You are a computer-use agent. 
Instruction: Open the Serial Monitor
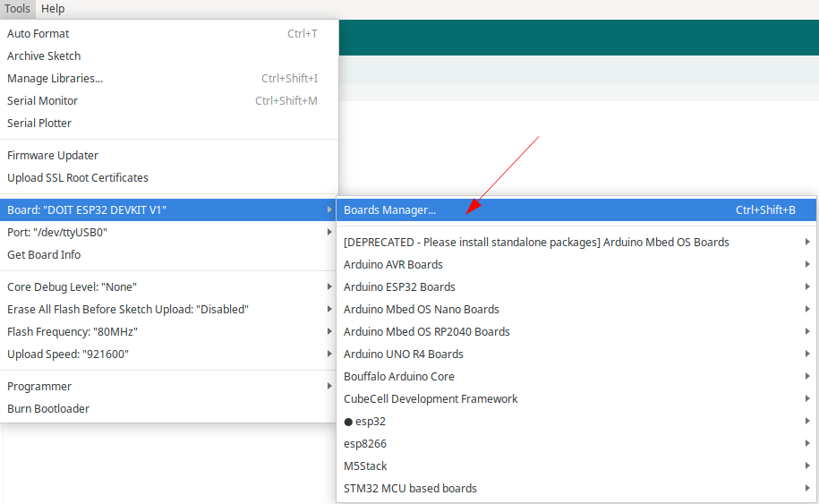[169, 101]
